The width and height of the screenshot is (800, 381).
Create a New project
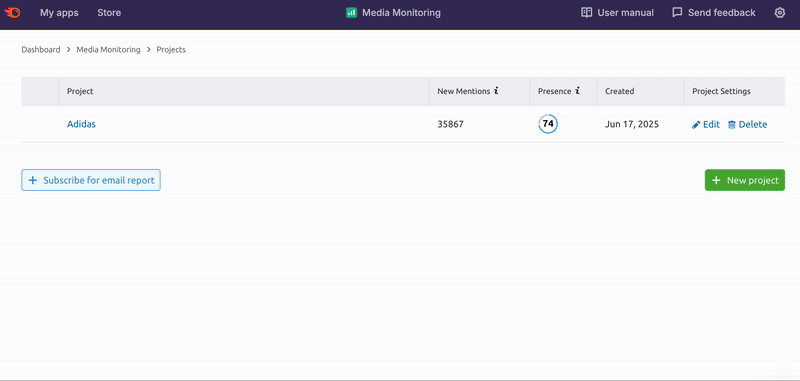745,180
